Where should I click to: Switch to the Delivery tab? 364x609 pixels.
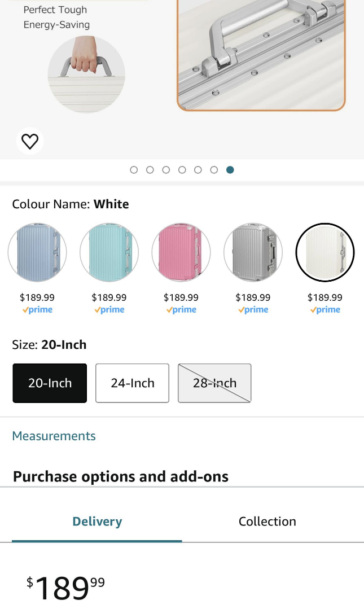[97, 521]
